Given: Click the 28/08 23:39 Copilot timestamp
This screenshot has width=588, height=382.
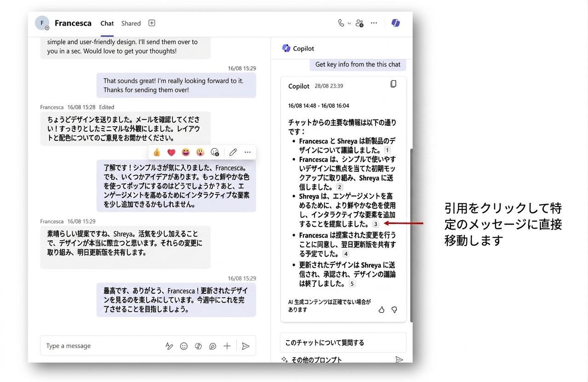Looking at the screenshot, I should click(329, 86).
